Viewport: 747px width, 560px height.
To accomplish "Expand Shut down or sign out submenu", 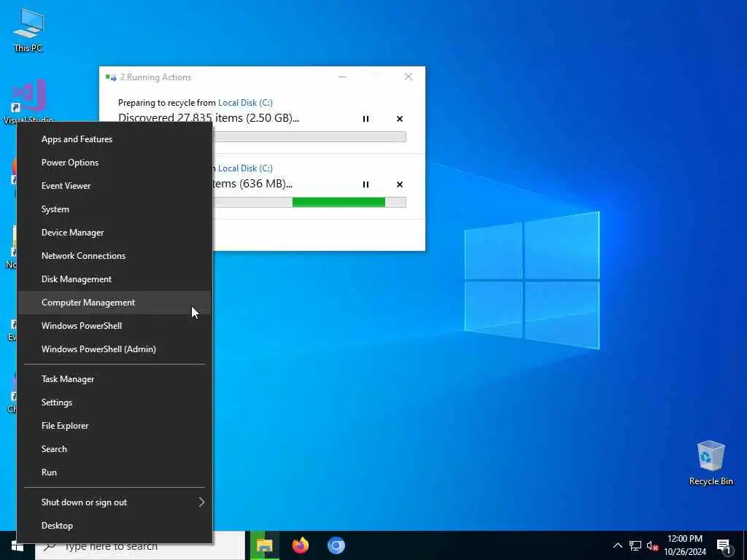I will point(115,502).
